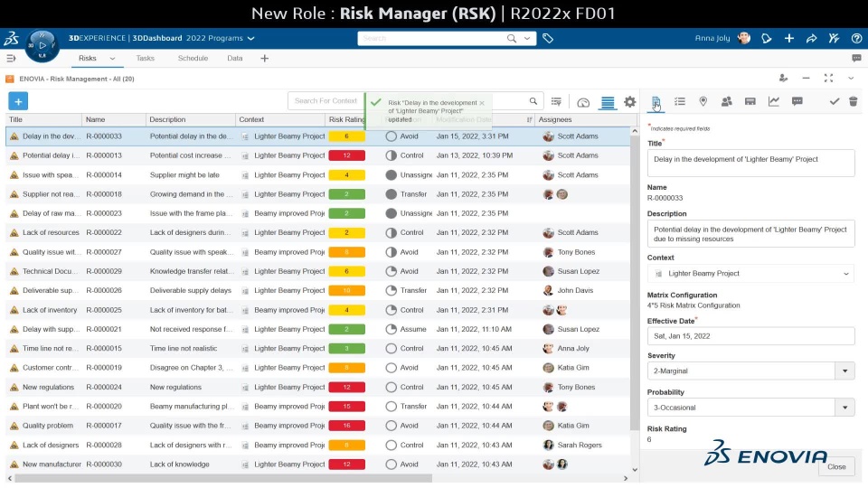Viewport: 868px width, 488px height.
Task: Open the comments bubble tab icon
Action: click(797, 101)
